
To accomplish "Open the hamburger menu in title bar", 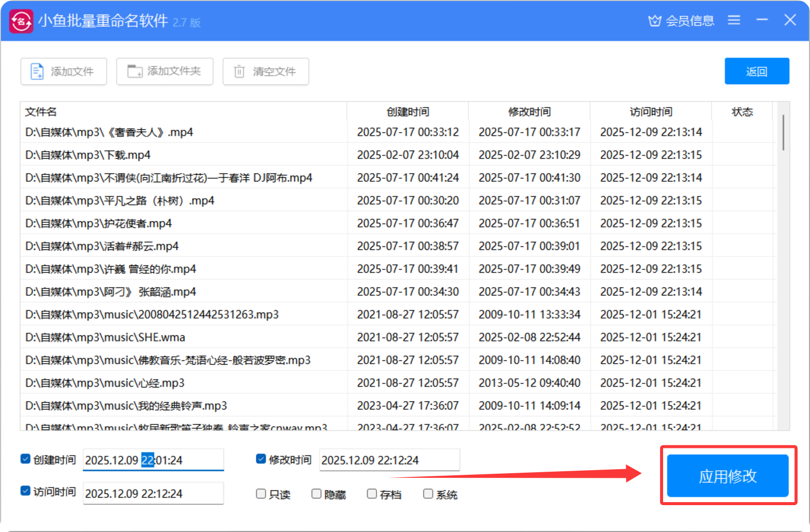I will [734, 20].
